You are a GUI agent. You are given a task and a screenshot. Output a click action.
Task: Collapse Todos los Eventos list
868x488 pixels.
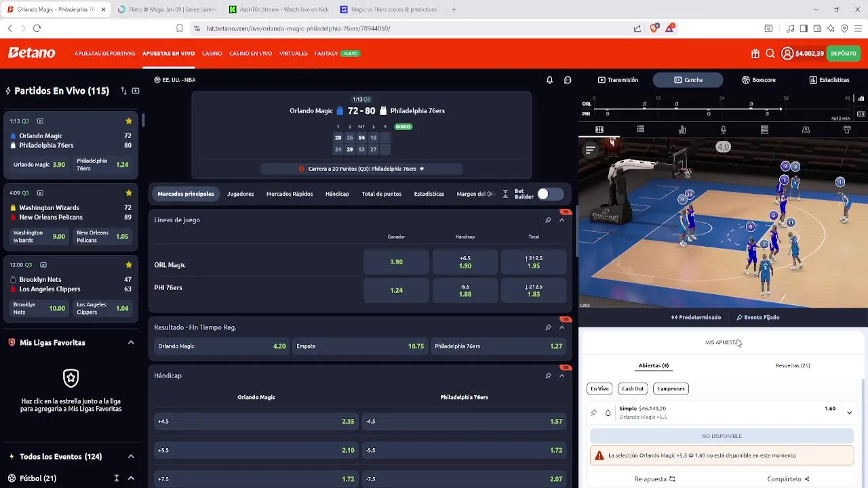pos(131,457)
